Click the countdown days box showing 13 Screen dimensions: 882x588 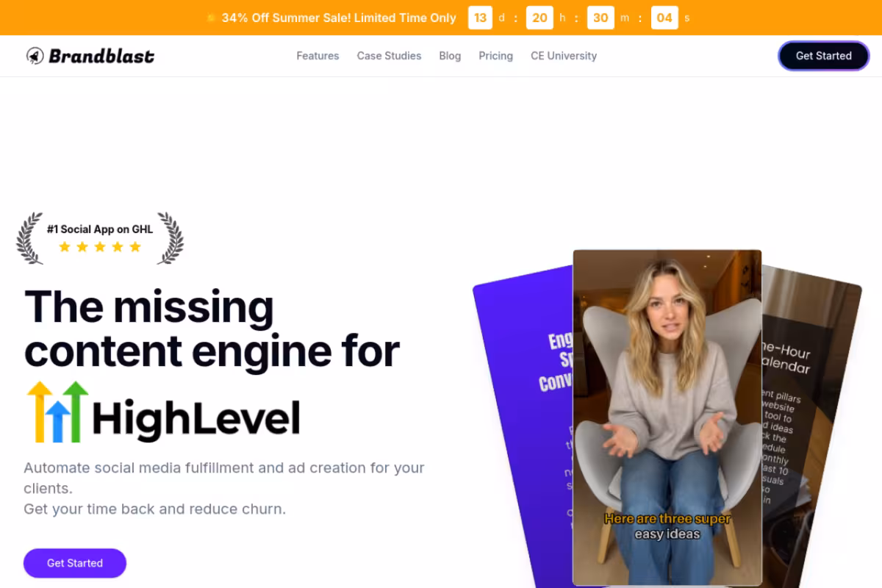click(x=481, y=18)
